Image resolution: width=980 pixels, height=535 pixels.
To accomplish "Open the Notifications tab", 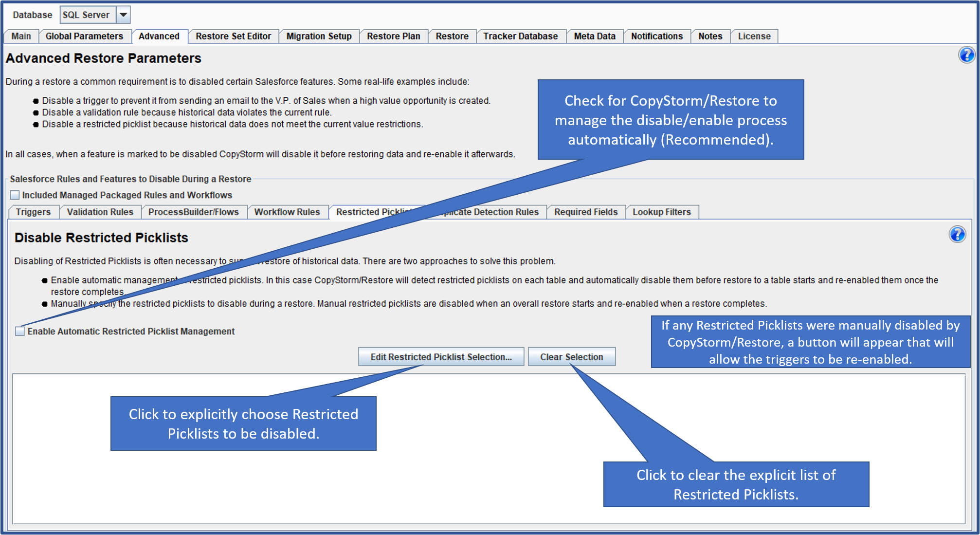I will (x=657, y=36).
